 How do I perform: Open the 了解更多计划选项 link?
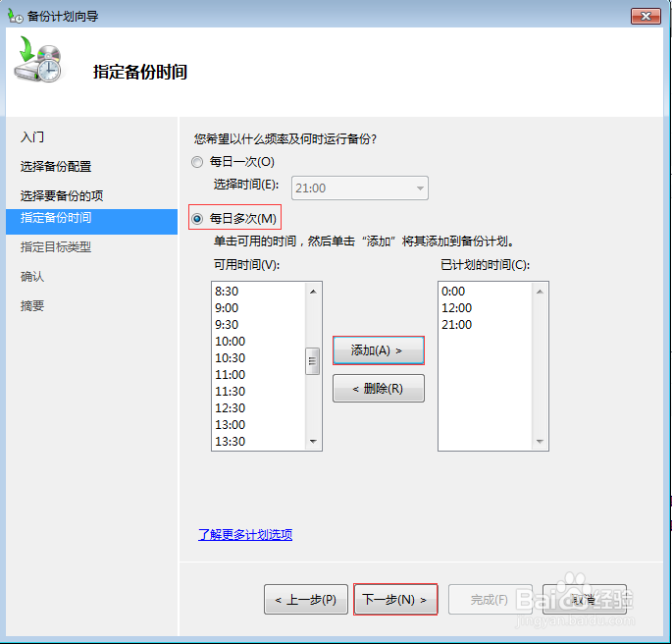click(x=245, y=534)
